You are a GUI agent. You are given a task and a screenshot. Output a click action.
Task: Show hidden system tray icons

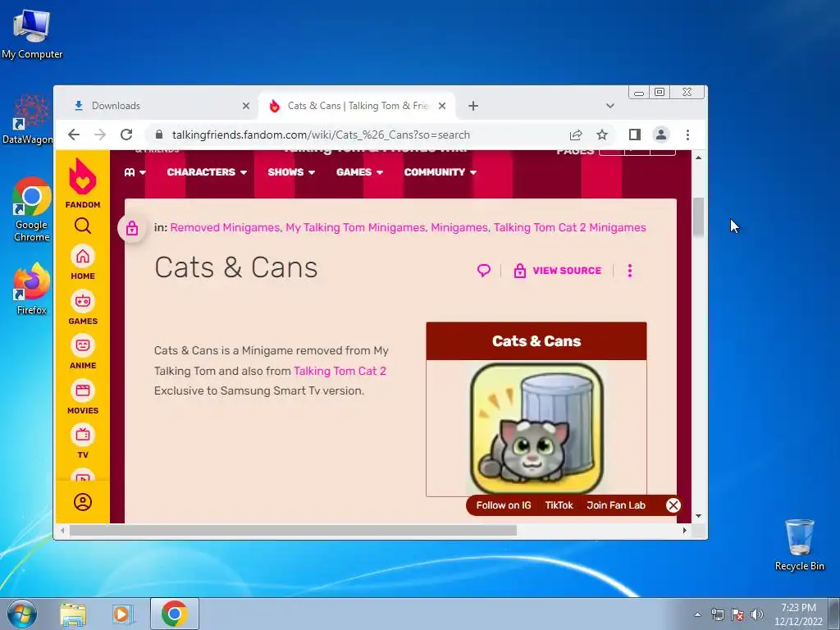click(697, 614)
